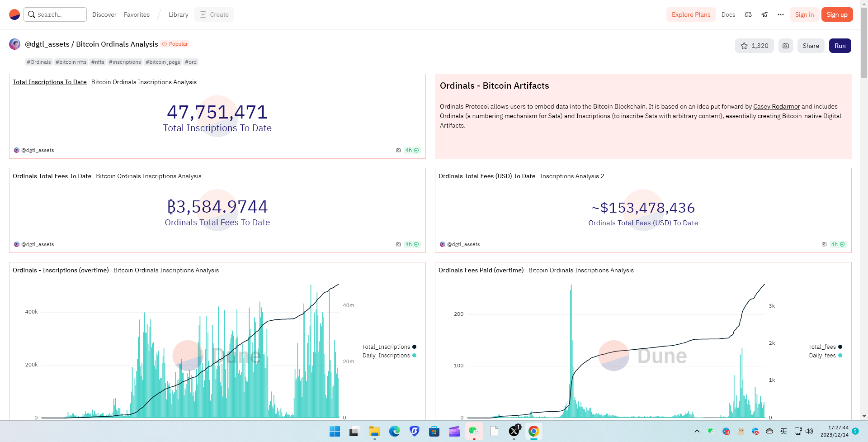Screen dimensions: 868x442
Task: Open Chrome from the Windows taskbar
Action: point(533,431)
